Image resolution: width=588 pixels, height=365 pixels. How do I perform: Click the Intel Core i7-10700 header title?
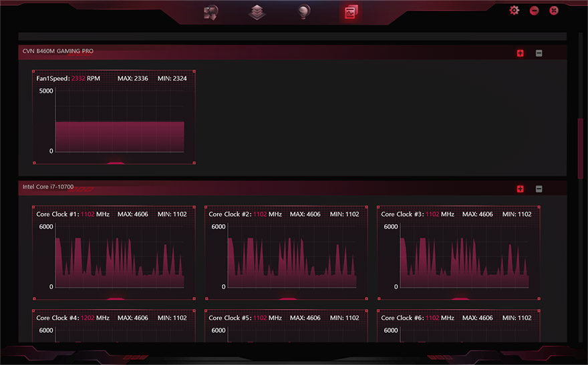coord(48,186)
